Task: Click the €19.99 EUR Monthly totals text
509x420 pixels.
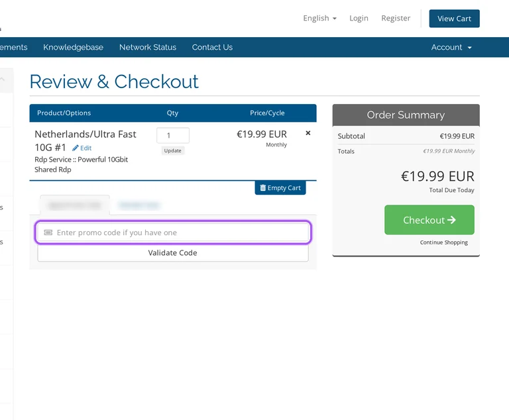Action: pyautogui.click(x=449, y=151)
